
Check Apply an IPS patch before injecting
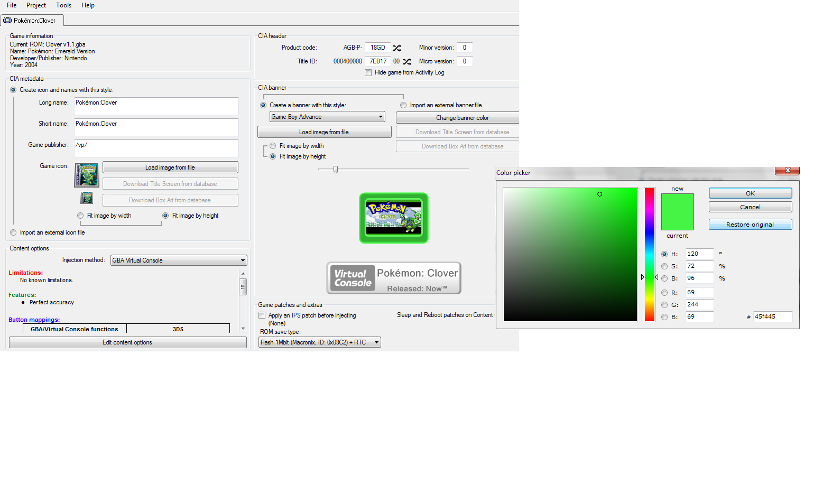[262, 315]
